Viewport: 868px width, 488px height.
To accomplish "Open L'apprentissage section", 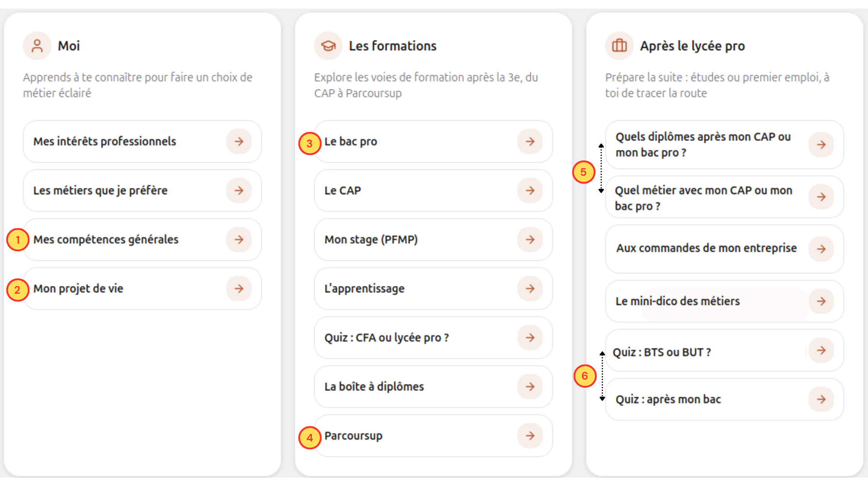I will (x=434, y=289).
